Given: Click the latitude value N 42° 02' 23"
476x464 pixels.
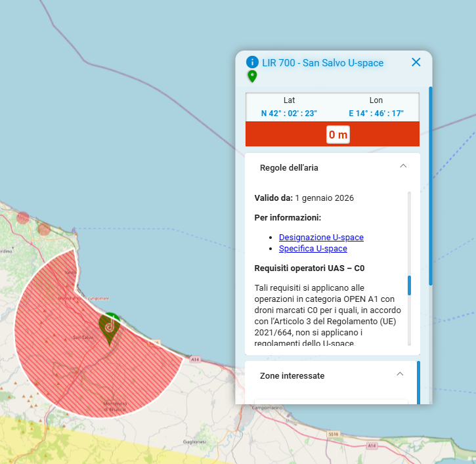Looking at the screenshot, I should point(289,113).
